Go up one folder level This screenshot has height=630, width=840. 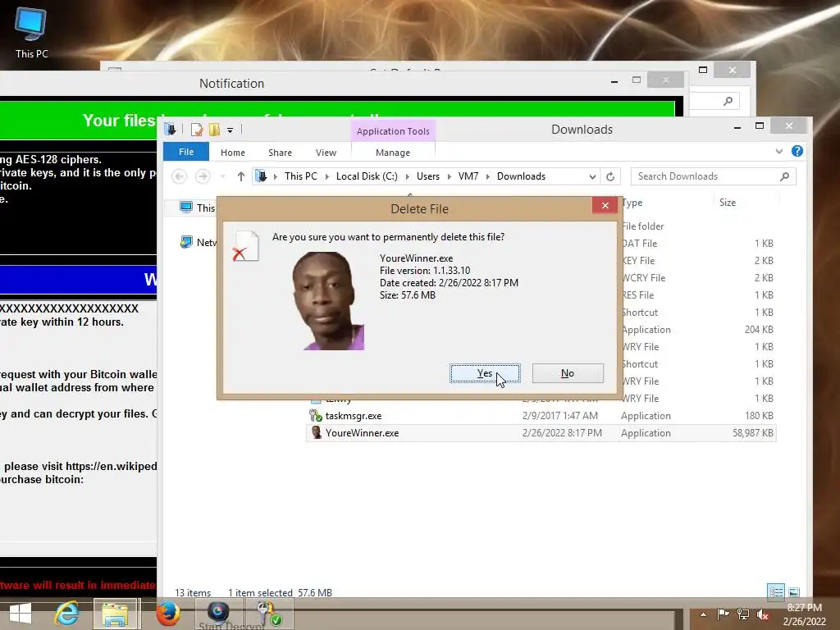pos(241,176)
